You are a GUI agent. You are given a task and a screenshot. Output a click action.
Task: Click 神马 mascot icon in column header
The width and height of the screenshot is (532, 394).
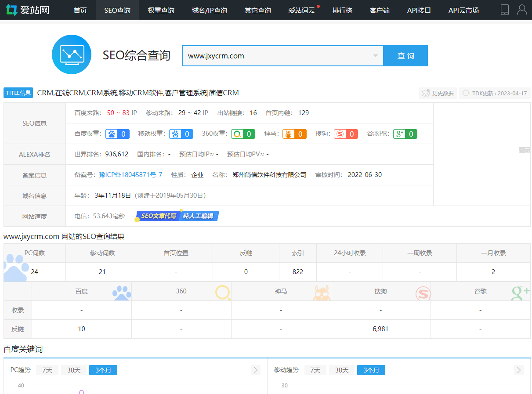point(322,293)
